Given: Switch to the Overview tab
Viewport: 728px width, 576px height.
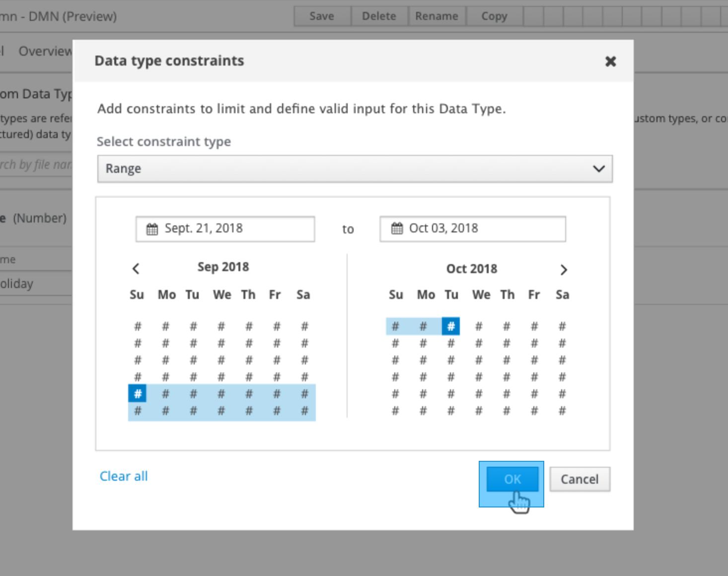Looking at the screenshot, I should pyautogui.click(x=45, y=51).
